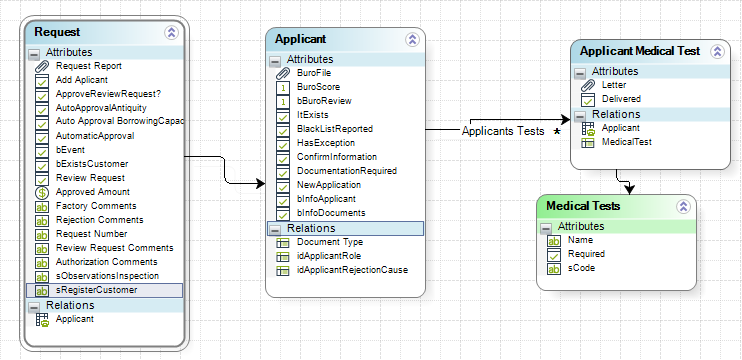Select the Review Request Comments attribute
This screenshot has width=742, height=360.
click(x=115, y=248)
